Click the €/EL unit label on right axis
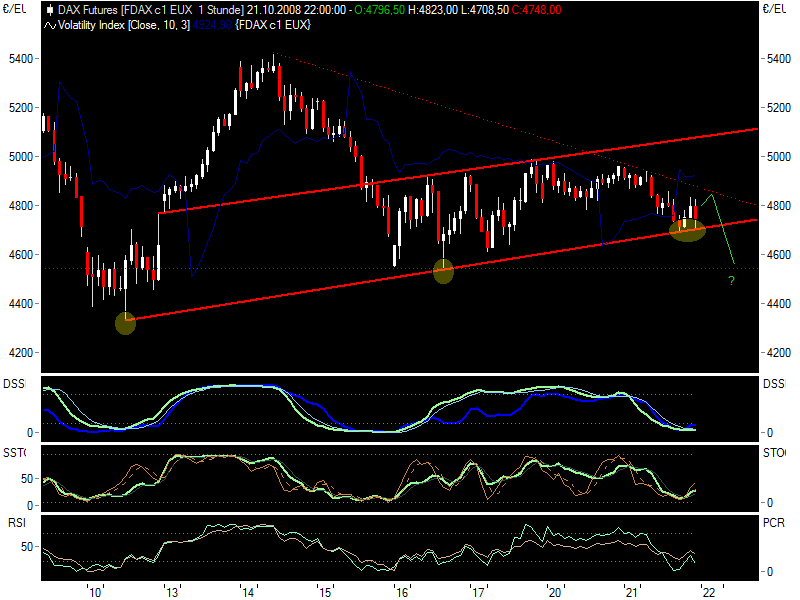The height and width of the screenshot is (600, 800). pyautogui.click(x=774, y=8)
